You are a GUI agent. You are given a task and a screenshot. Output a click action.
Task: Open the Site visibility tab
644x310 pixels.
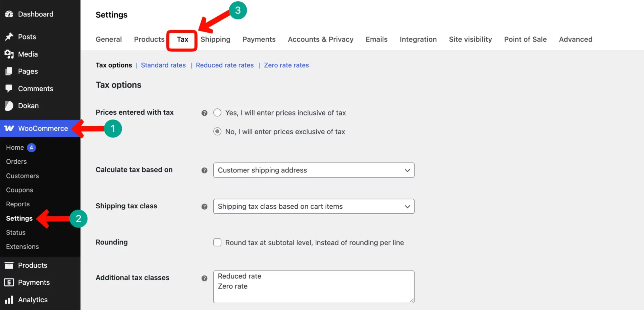point(471,39)
